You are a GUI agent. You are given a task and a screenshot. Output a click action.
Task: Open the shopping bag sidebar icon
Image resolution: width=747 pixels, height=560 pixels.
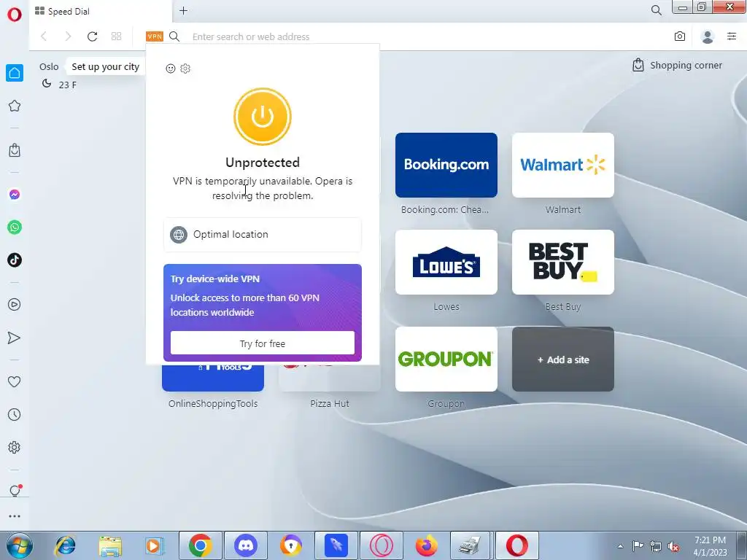[x=15, y=150]
